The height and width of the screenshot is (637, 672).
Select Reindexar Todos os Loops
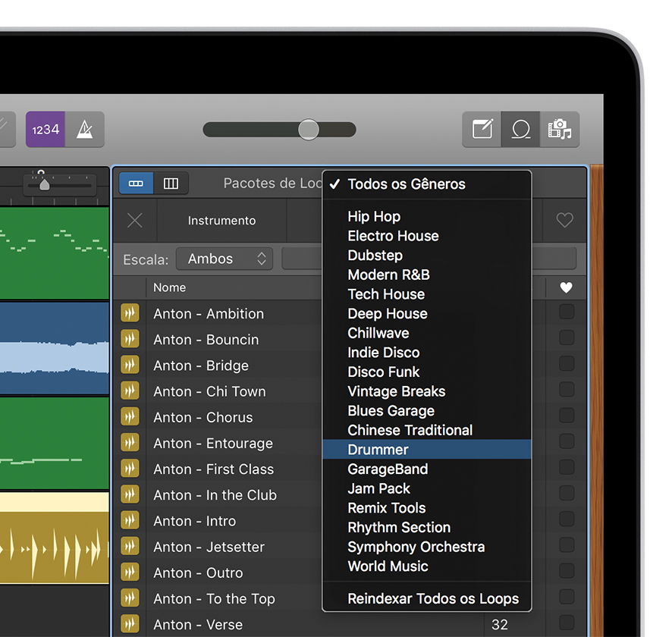click(x=433, y=599)
